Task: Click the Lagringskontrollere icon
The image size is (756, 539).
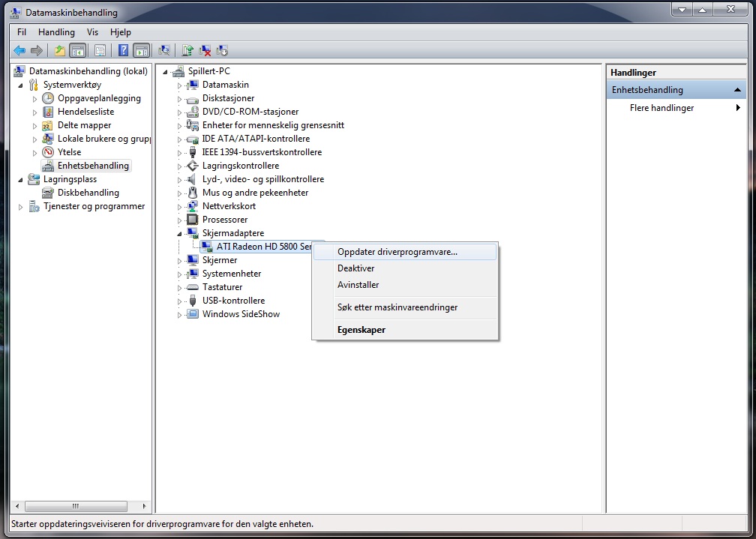Action: [192, 166]
